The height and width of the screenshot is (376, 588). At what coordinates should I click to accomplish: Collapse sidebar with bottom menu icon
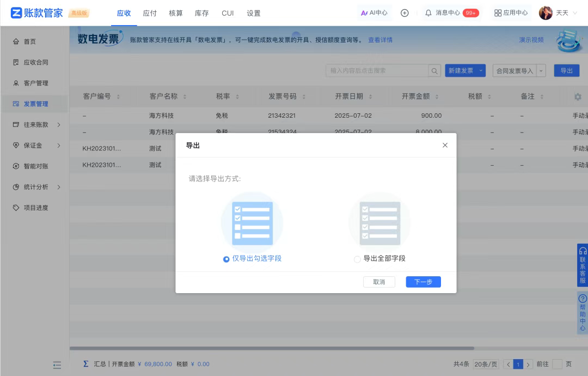coord(57,365)
